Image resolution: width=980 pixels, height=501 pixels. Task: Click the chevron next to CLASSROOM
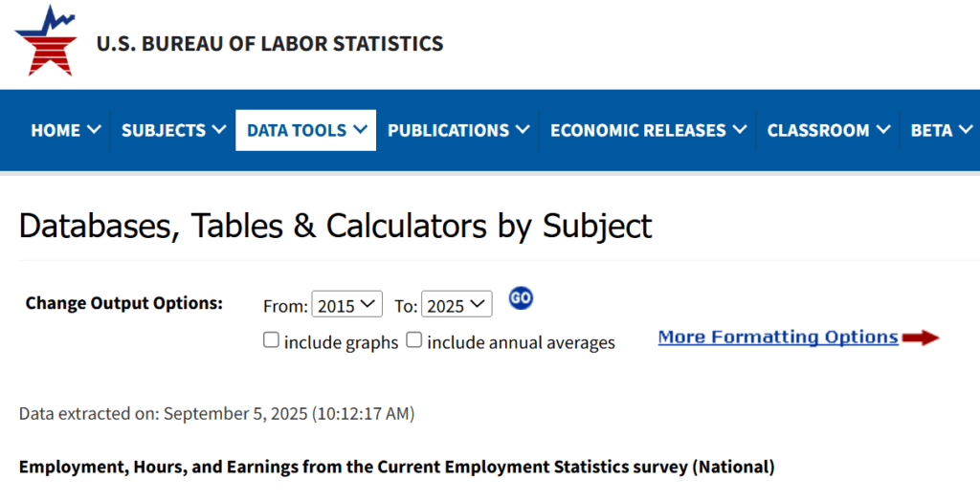(x=883, y=129)
